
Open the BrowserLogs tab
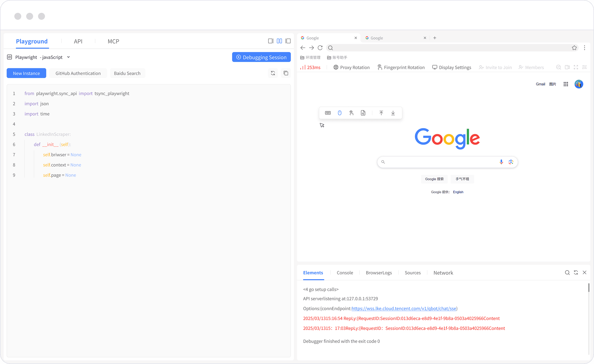click(379, 273)
